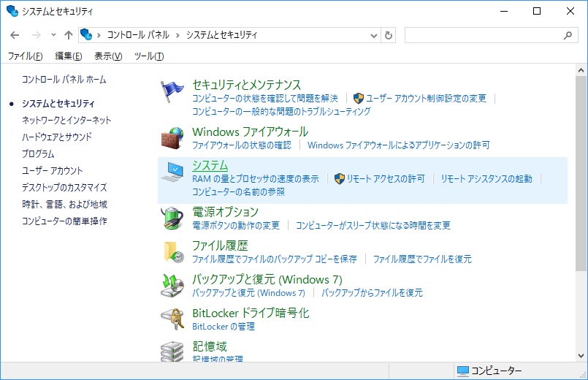Click ファイアウォールの状態の確認
Image resolution: width=588 pixels, height=380 pixels.
point(242,145)
